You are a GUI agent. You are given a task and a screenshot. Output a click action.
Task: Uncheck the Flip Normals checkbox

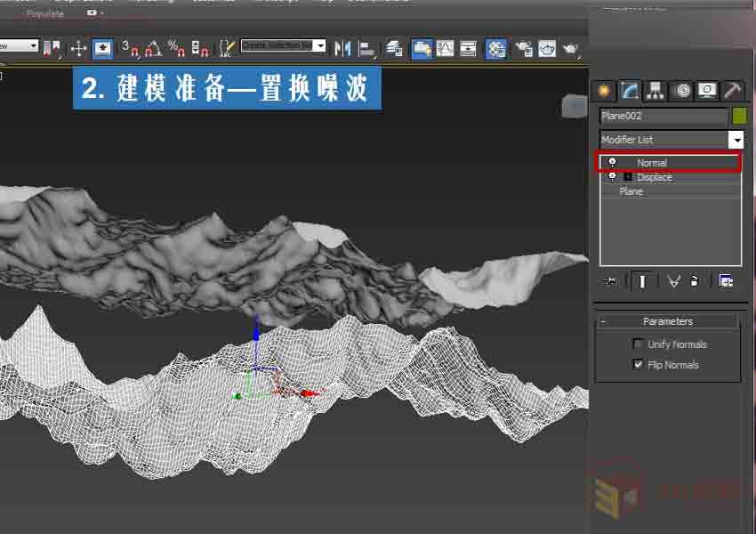pos(638,365)
